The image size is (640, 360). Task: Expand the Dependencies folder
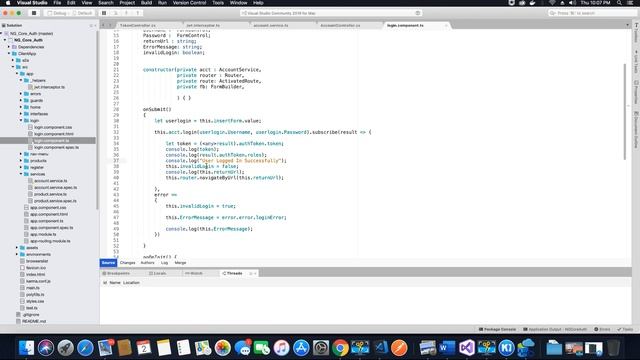(x=9, y=47)
